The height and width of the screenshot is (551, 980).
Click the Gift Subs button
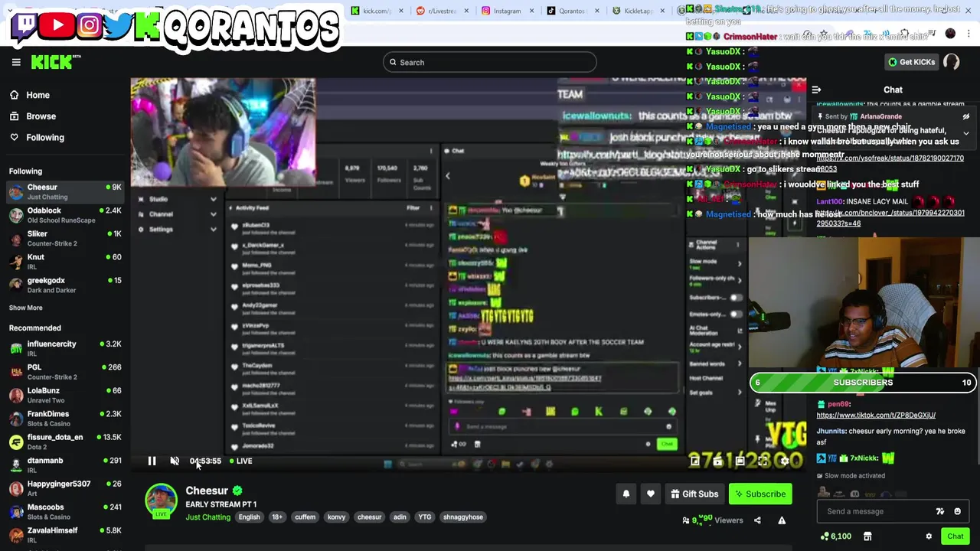[x=694, y=494]
